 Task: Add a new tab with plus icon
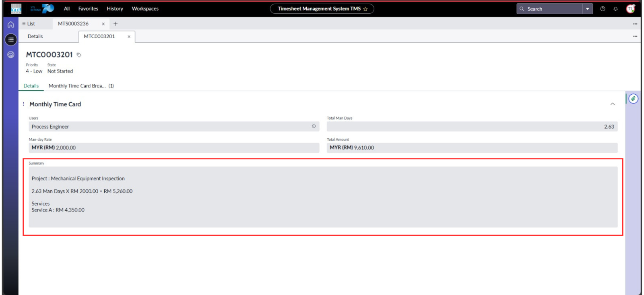click(x=116, y=24)
